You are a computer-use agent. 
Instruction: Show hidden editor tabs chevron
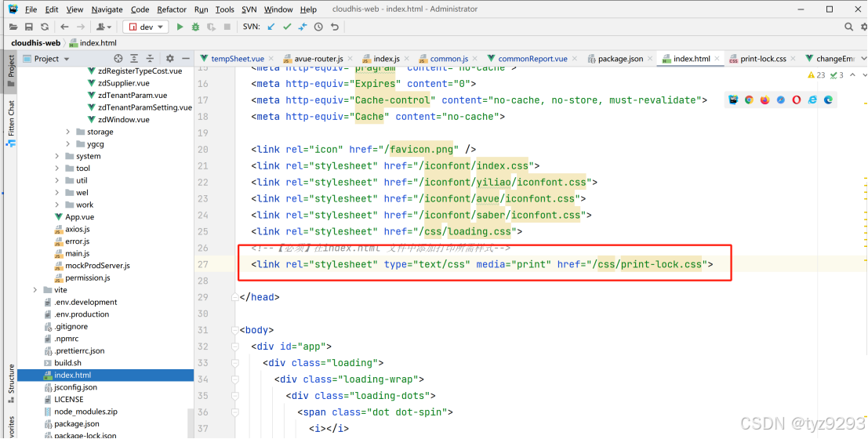click(863, 58)
